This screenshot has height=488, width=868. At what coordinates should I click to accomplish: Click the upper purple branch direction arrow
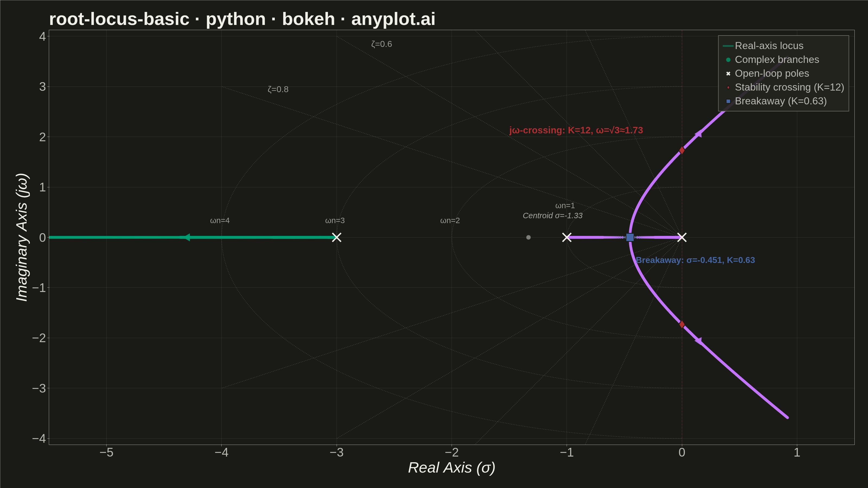tap(698, 134)
